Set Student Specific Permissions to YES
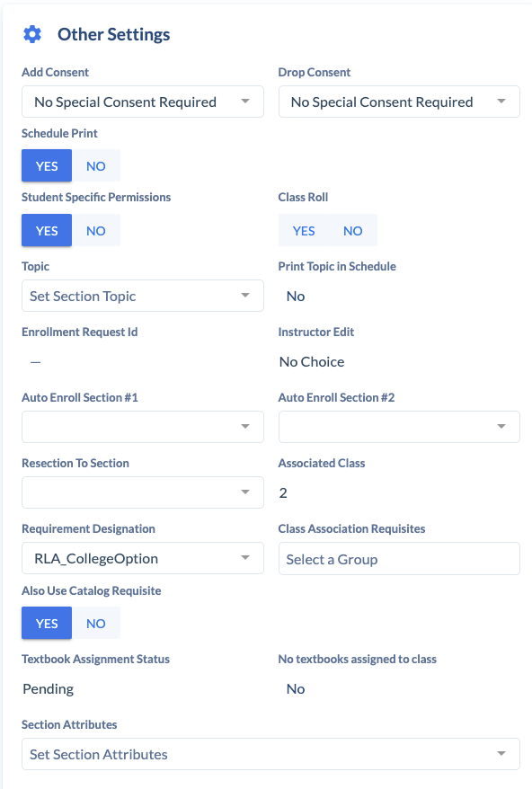This screenshot has width=532, height=789. coord(47,230)
